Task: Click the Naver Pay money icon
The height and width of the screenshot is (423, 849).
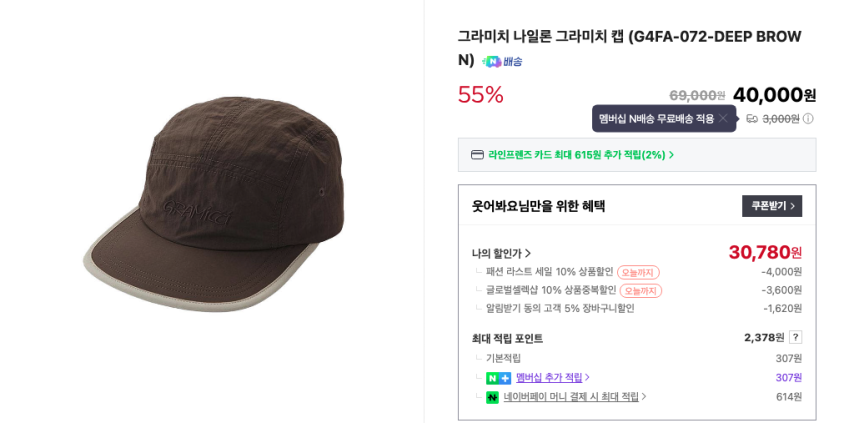Action: [492, 397]
